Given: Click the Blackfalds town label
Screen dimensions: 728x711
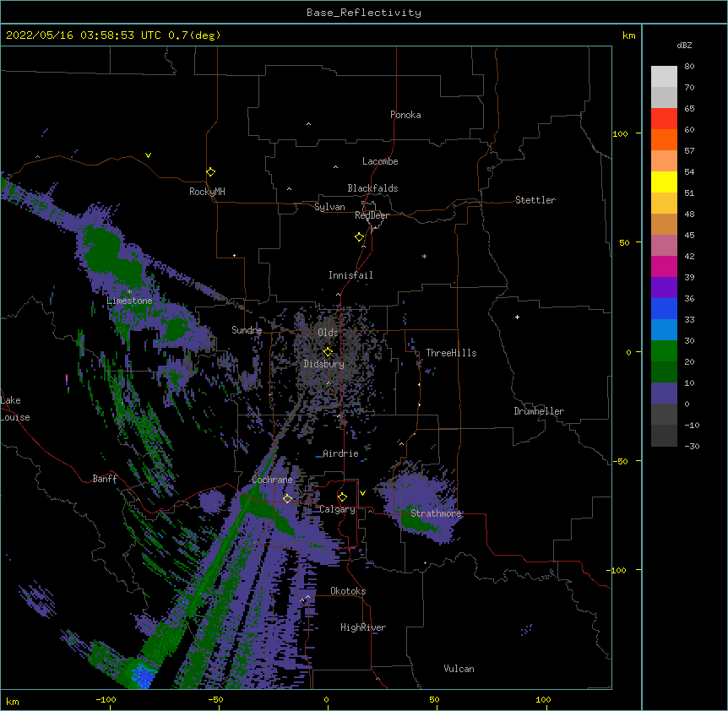Looking at the screenshot, I should (372, 188).
